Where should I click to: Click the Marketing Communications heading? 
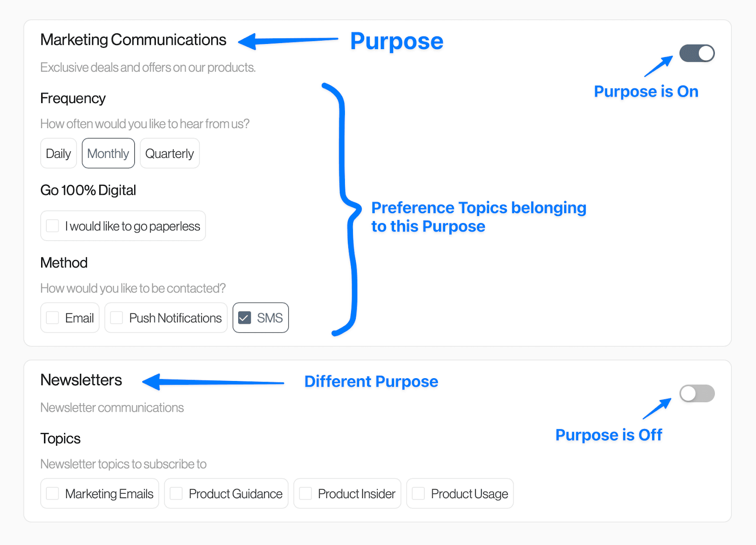[x=133, y=40]
